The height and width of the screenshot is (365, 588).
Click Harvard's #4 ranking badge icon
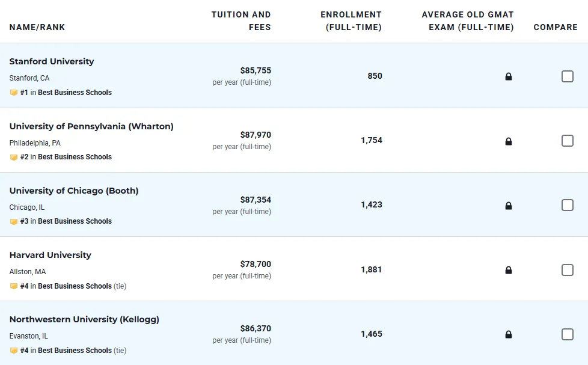pyautogui.click(x=14, y=286)
